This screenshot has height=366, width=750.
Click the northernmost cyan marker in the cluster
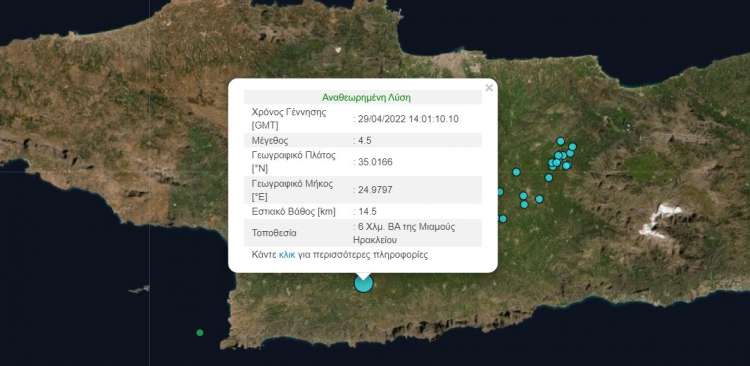coord(561,141)
